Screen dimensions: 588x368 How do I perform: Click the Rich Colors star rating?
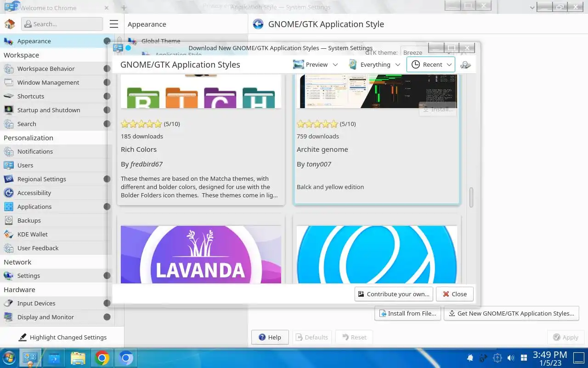[x=141, y=124]
